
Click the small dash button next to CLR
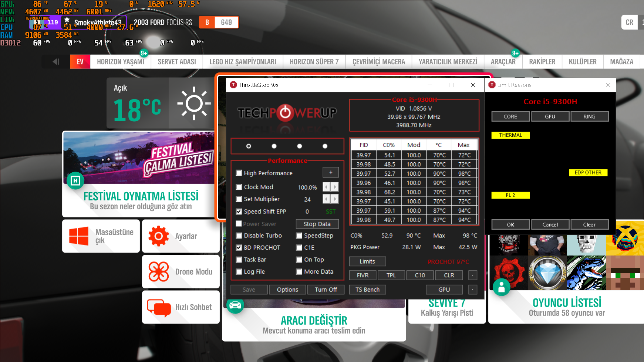pyautogui.click(x=473, y=275)
